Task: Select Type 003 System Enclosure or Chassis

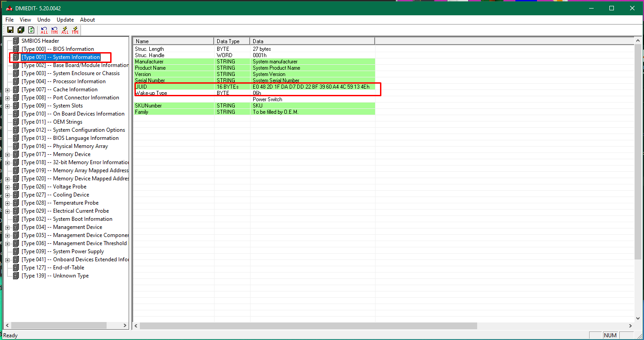Action: [71, 73]
